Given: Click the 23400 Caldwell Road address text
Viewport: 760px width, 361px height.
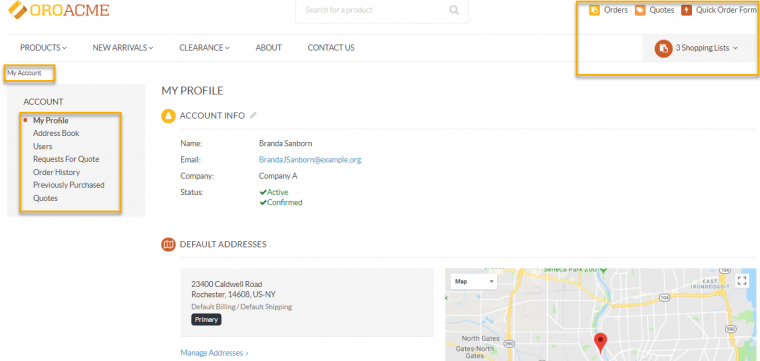Looking at the screenshot, I should tap(227, 284).
